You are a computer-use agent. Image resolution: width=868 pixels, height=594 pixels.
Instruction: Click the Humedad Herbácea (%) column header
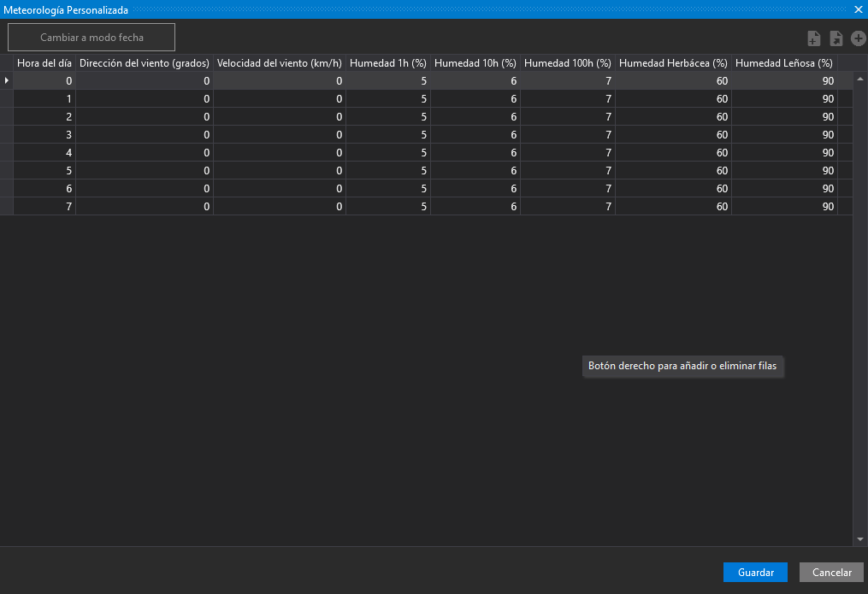coord(673,63)
